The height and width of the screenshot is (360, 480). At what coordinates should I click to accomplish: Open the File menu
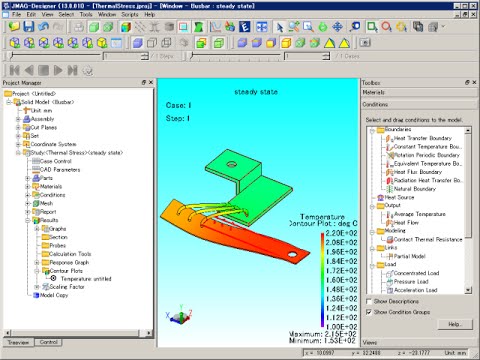(x=16, y=14)
